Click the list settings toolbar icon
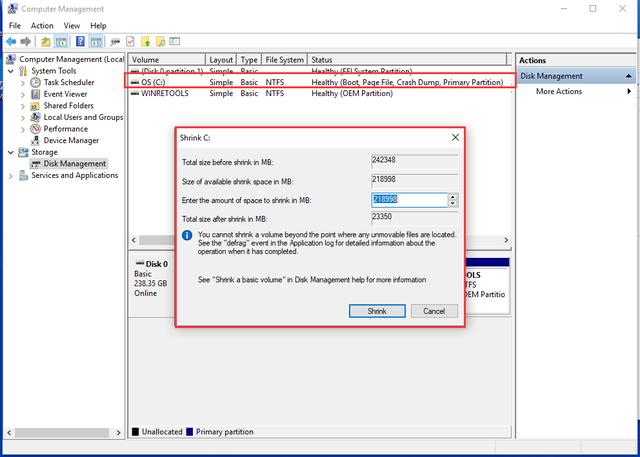Viewport: 640px width, 457px height. pos(175,41)
